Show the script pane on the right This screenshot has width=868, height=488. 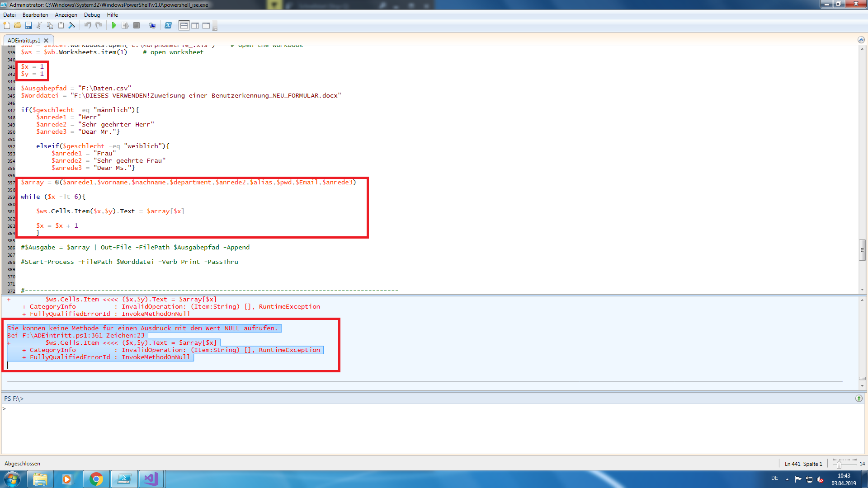[x=195, y=26]
